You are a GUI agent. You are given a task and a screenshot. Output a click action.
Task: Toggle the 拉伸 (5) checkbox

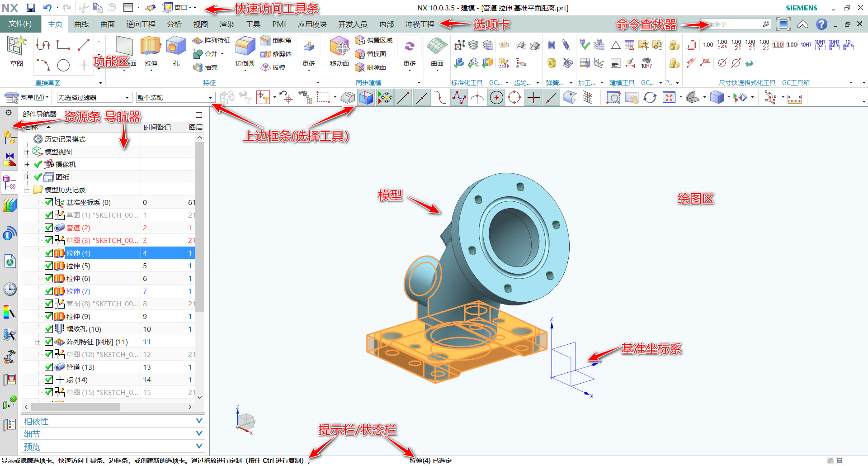click(49, 266)
